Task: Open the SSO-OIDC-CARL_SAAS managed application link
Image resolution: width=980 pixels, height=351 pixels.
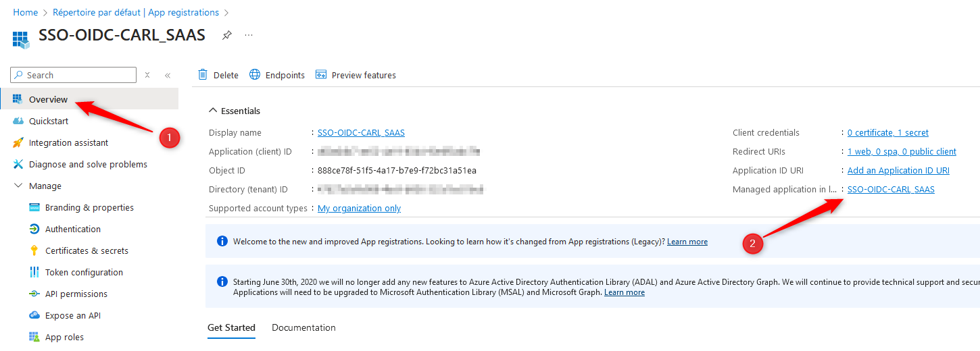Action: click(891, 190)
